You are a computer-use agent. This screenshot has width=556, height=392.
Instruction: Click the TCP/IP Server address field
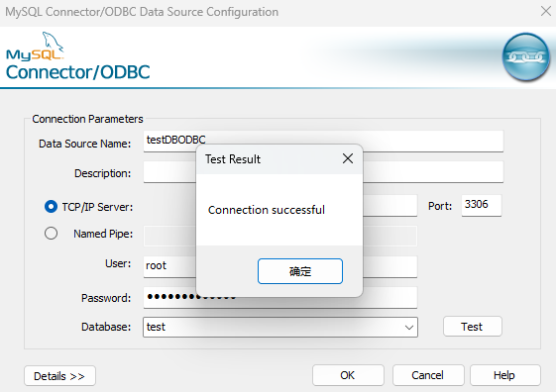390,205
